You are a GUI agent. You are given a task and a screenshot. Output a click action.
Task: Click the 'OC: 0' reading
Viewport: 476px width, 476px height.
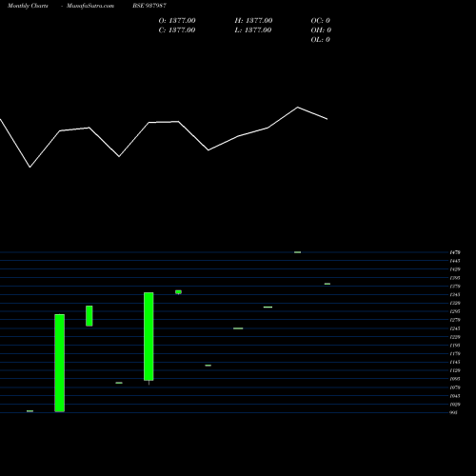(x=321, y=21)
